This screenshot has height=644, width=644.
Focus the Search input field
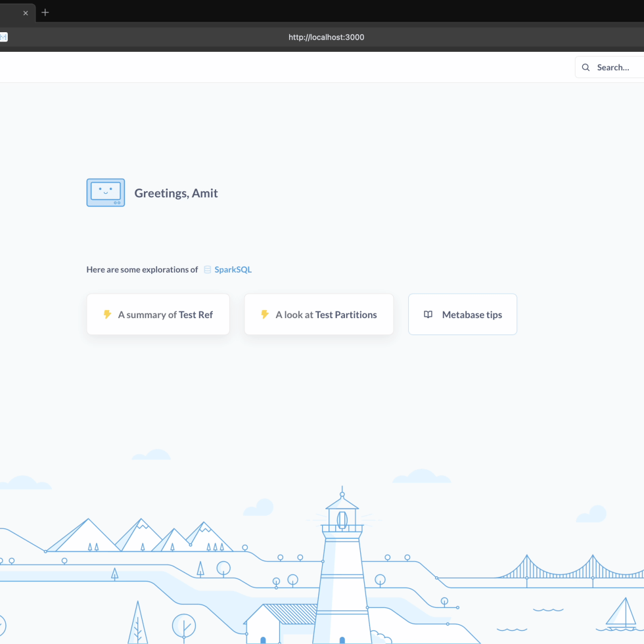[614, 67]
